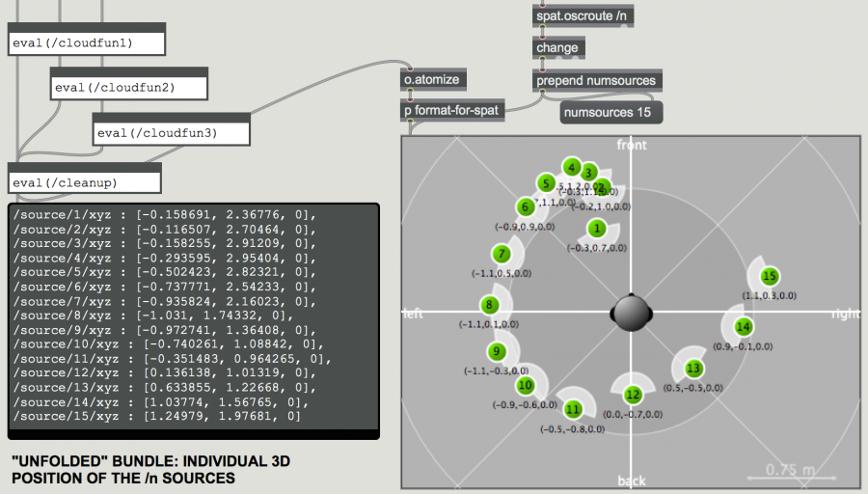Open the p format-for-spat subpatcher
The image size is (868, 494).
pos(453,110)
